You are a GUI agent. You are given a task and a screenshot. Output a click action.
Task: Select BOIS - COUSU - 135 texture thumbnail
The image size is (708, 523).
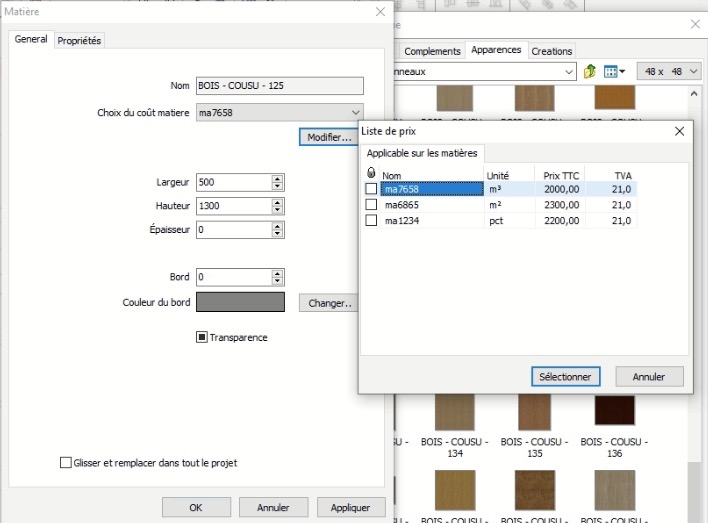coord(532,411)
